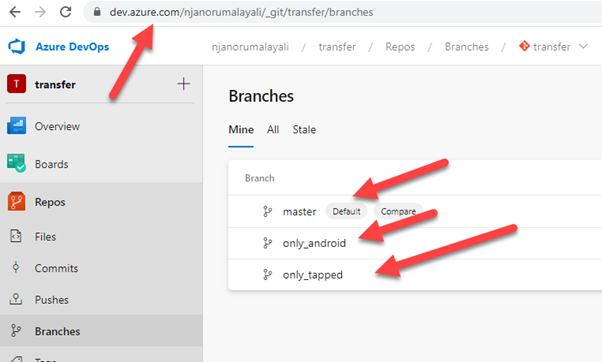Click the Repos breadcrumb link
Viewport: 602px width, 362px height.
pyautogui.click(x=400, y=47)
